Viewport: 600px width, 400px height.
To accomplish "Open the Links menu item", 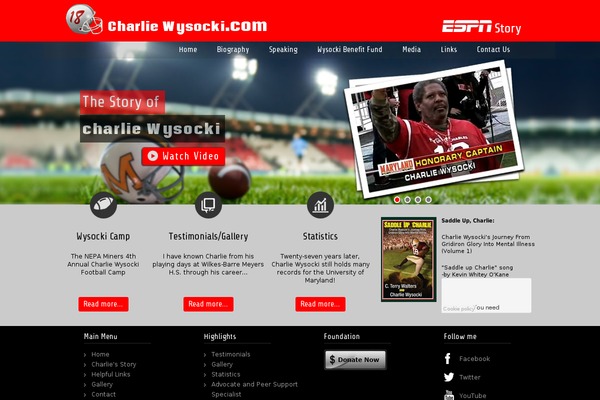I will pos(448,49).
